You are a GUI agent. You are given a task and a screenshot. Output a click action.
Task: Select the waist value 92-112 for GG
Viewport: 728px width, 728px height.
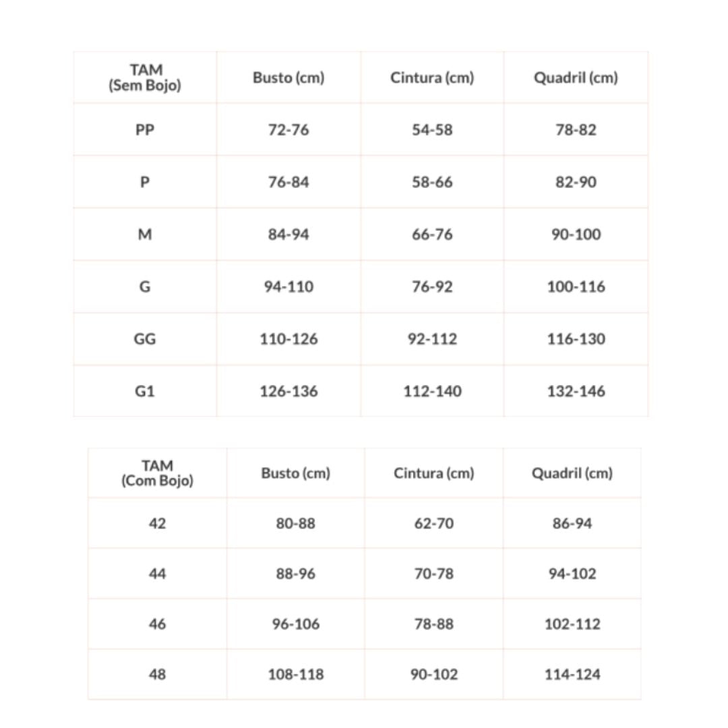coord(432,339)
